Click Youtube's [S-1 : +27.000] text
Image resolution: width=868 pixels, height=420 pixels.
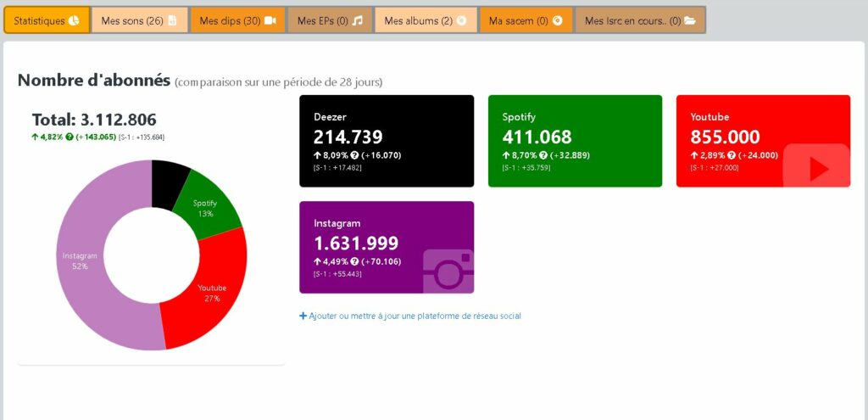714,167
